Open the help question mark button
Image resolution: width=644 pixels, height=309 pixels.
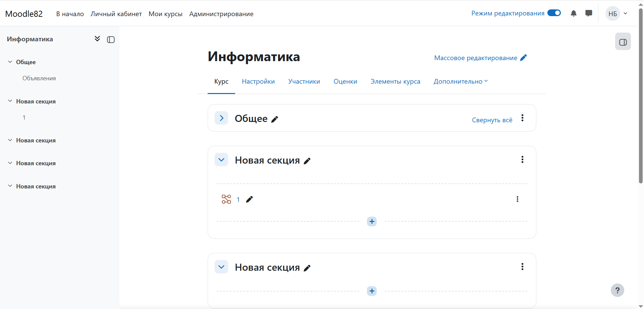click(617, 290)
